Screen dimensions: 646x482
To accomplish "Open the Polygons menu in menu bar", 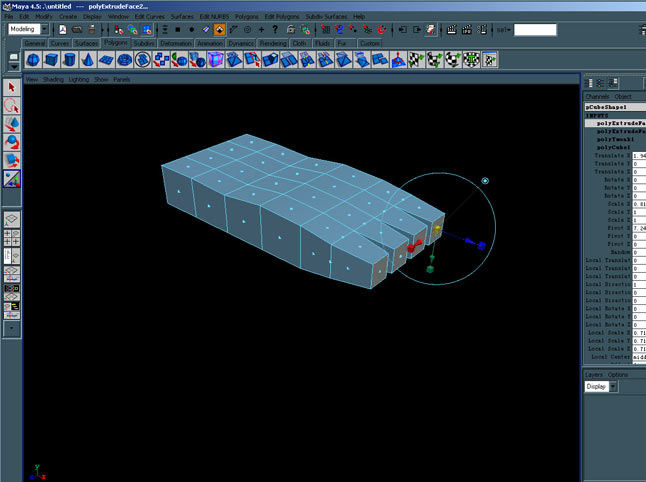I will coord(246,16).
